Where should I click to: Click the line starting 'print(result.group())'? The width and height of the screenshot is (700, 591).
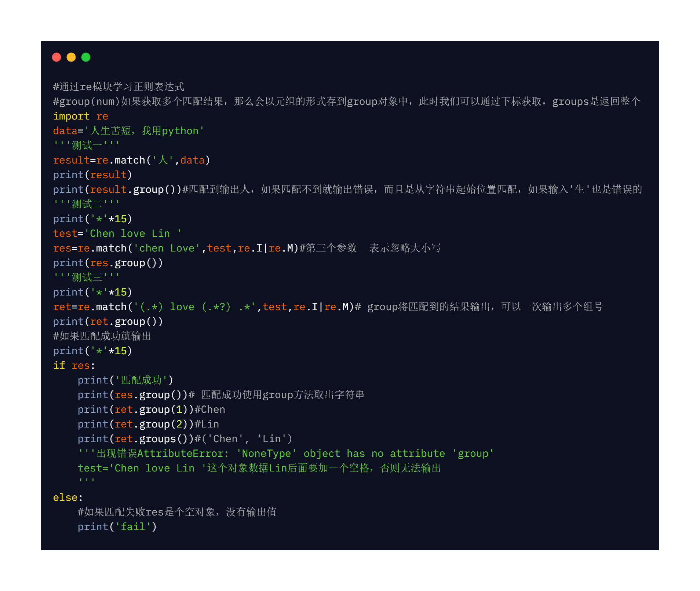(347, 190)
